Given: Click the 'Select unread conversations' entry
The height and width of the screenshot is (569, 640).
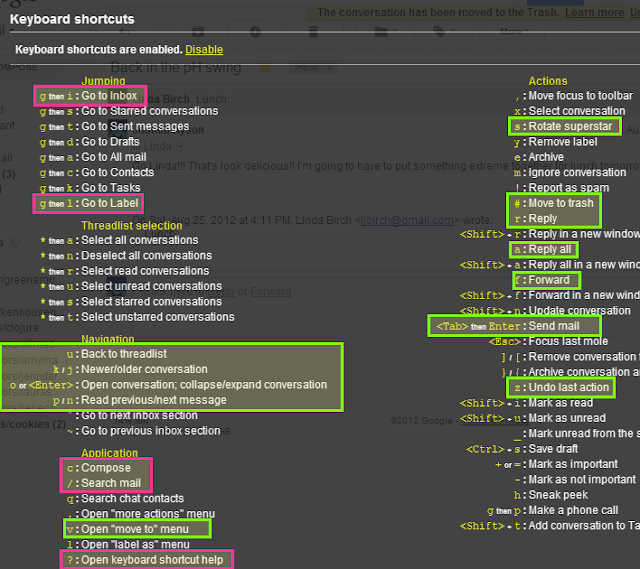Looking at the screenshot, I should pyautogui.click(x=131, y=286).
